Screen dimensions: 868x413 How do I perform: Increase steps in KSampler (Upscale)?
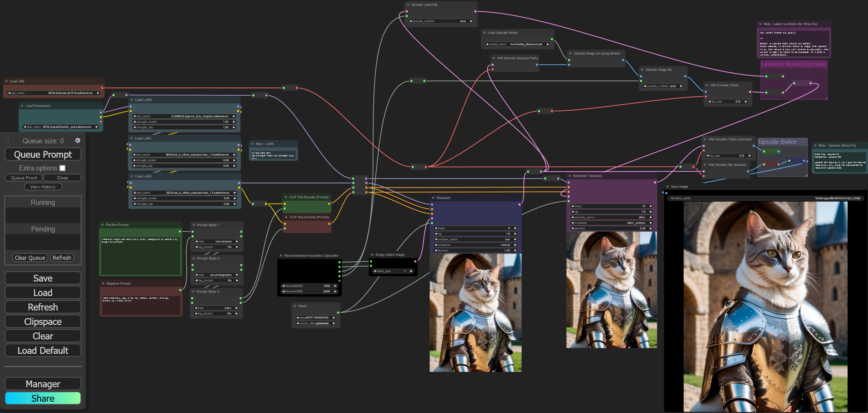pyautogui.click(x=651, y=206)
